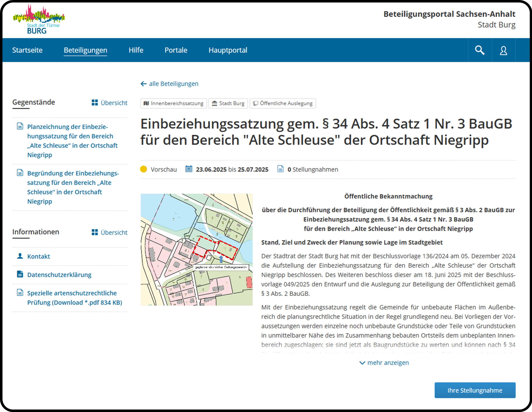Click document icon next to Begründung entry
Image resolution: width=532 pixels, height=412 pixels.
tap(20, 173)
